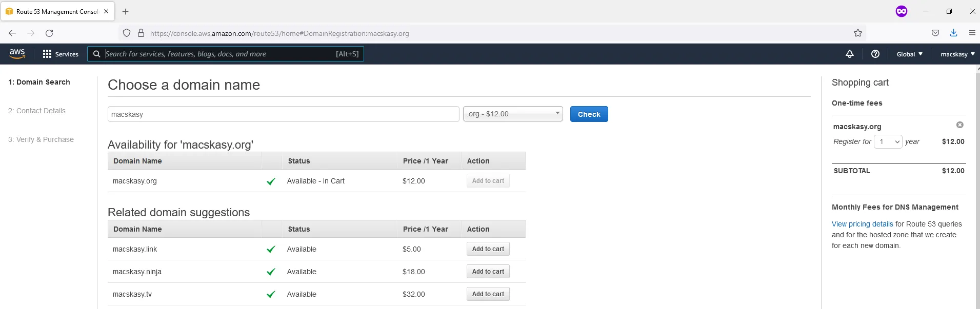Add macskasy.ninja to cart

tap(488, 272)
